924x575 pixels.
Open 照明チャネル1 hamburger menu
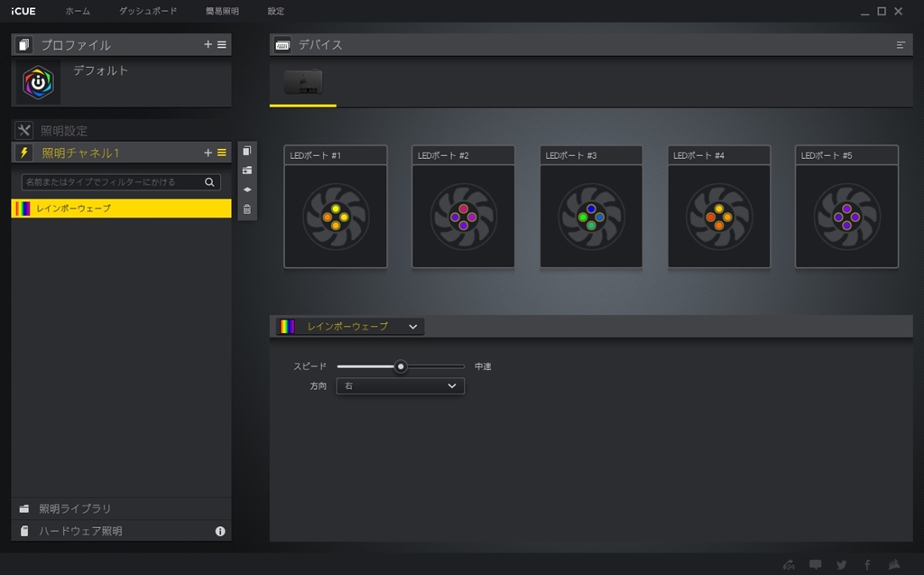coord(222,153)
